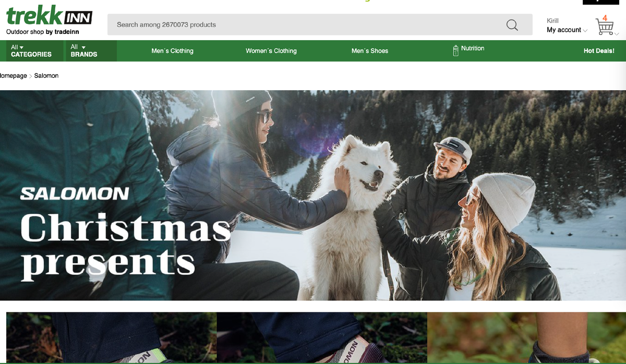This screenshot has width=626, height=364.
Task: Open the shopping cart icon
Action: tap(605, 27)
